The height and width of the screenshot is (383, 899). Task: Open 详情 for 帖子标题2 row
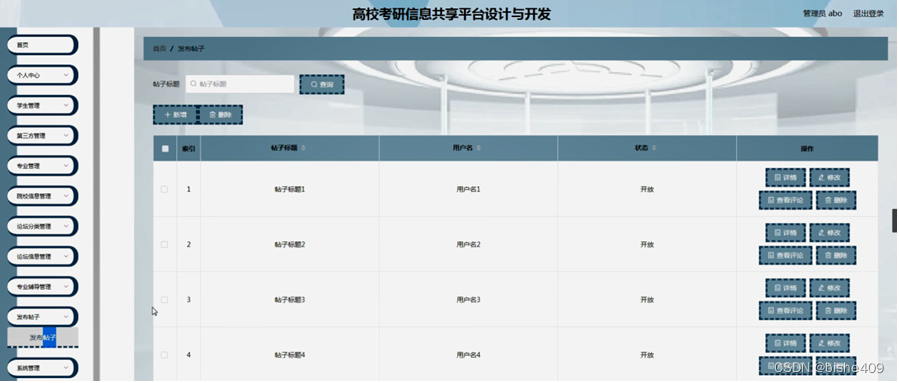pyautogui.click(x=785, y=233)
